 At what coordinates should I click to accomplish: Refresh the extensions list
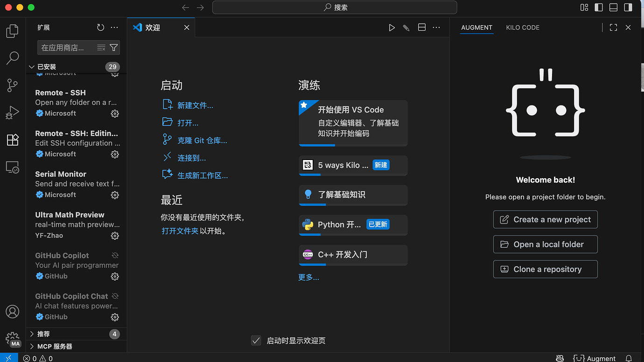tap(100, 28)
